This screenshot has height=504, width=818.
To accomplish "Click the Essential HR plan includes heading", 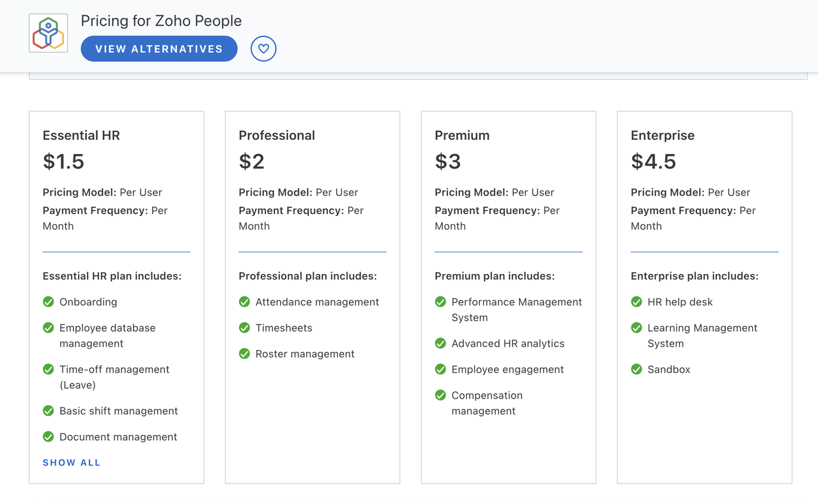I will click(112, 276).
